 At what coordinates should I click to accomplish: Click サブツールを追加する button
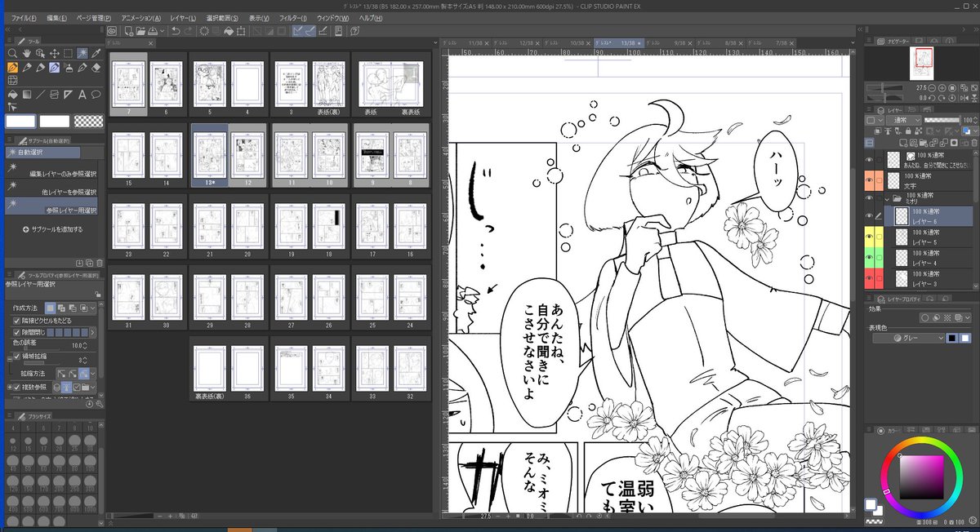[52, 229]
